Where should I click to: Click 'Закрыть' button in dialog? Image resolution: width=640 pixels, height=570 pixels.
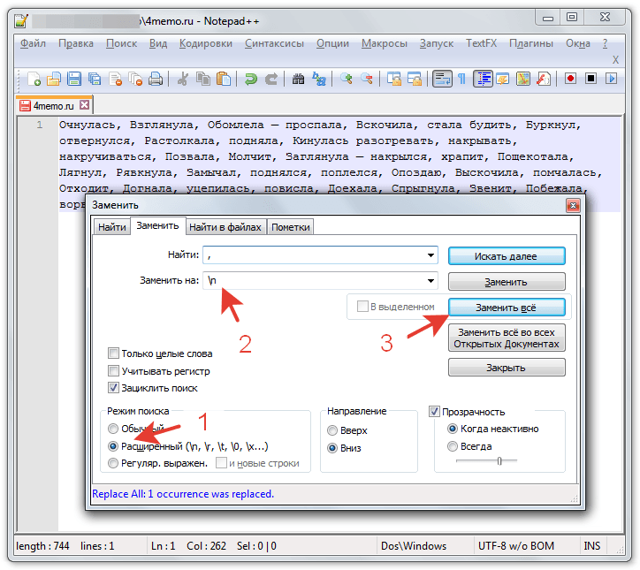[x=507, y=367]
